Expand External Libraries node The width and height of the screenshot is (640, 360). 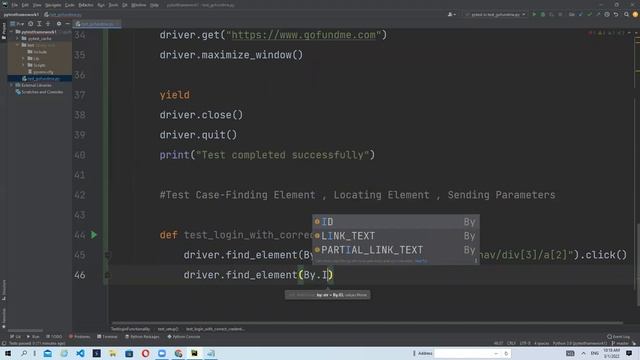(12, 85)
